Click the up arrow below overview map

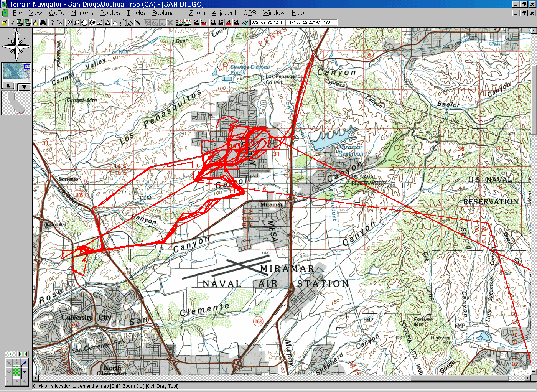(x=8, y=86)
